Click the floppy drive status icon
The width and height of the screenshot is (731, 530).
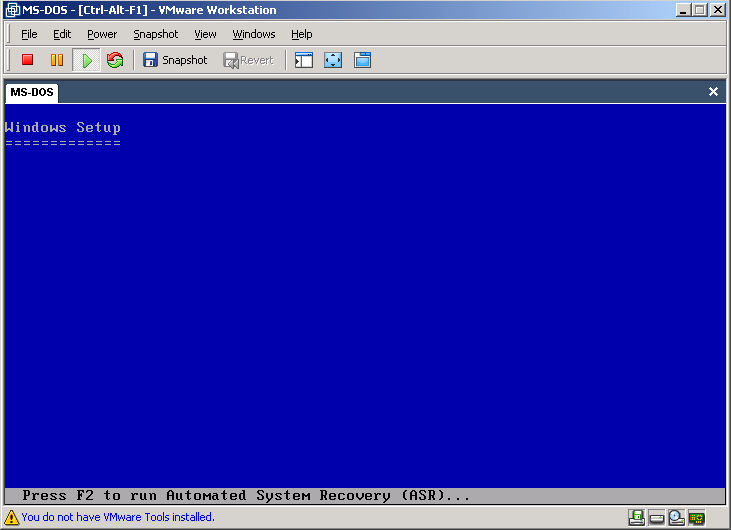(636, 517)
